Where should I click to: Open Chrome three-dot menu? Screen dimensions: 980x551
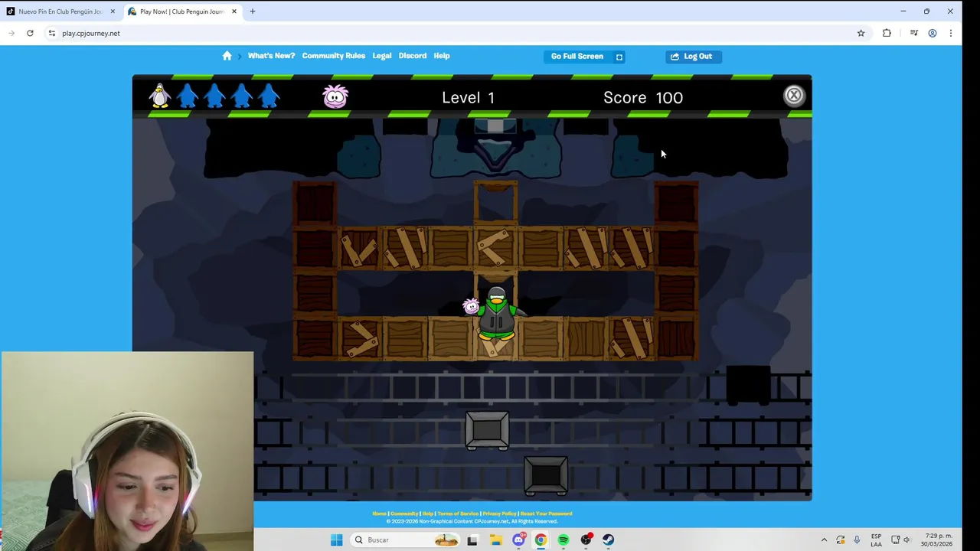point(951,33)
